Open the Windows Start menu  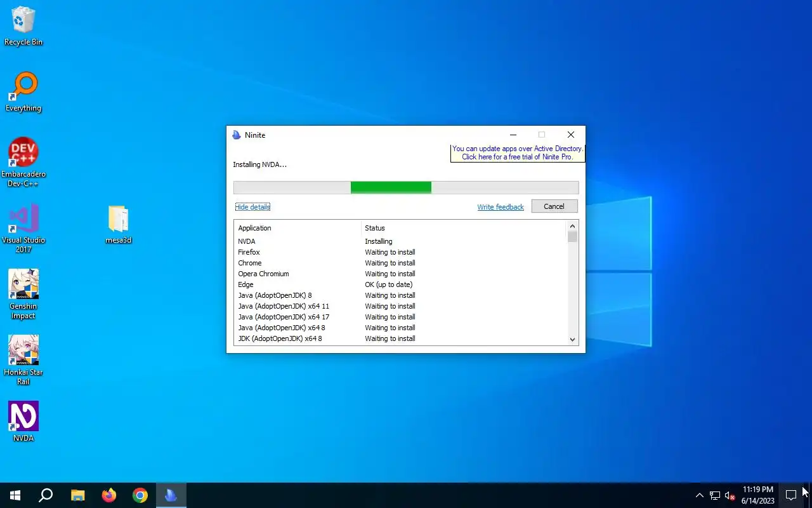pyautogui.click(x=15, y=495)
